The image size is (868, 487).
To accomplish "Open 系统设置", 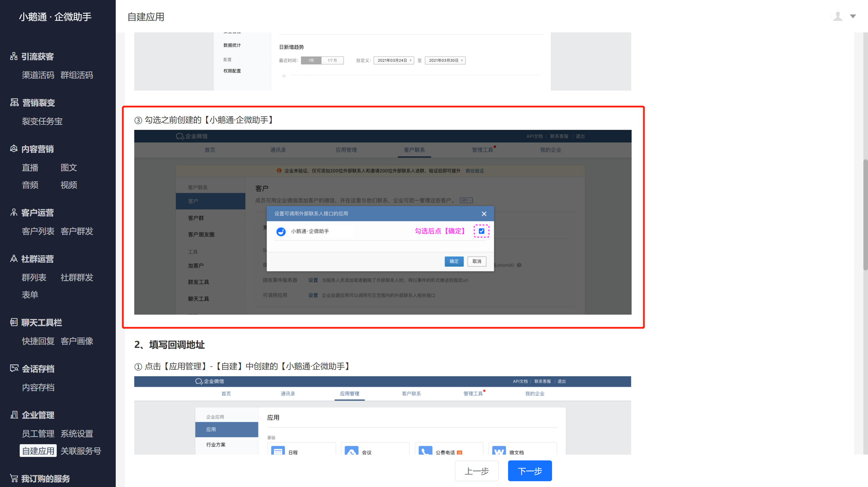I will tap(77, 433).
